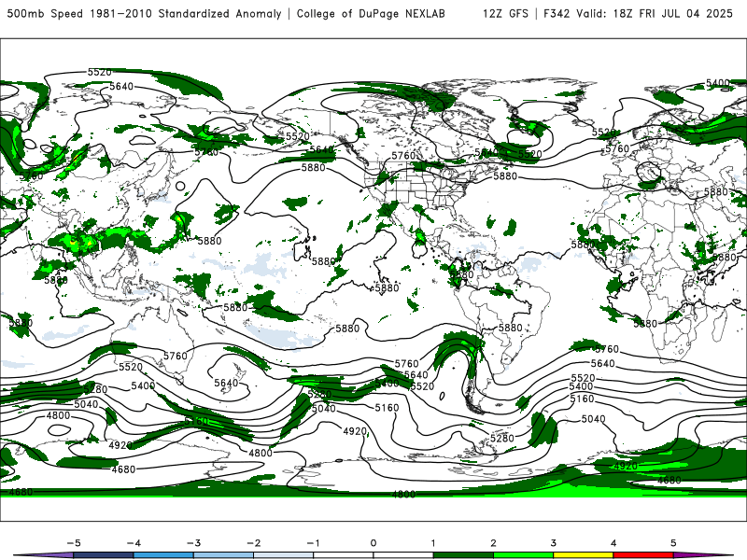Click the '500mb Speed 1981-2010 Standardized Anomaly' title

tap(144, 13)
